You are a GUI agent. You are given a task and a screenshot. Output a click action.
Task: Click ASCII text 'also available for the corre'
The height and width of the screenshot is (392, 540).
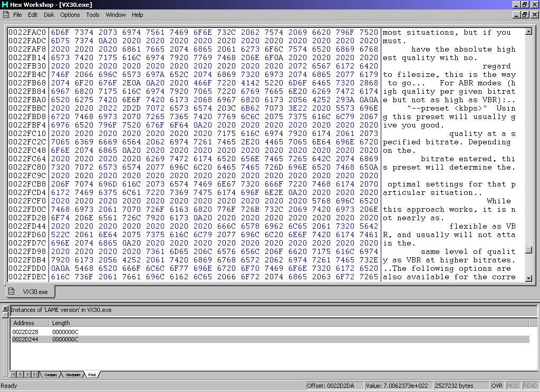pos(449,277)
